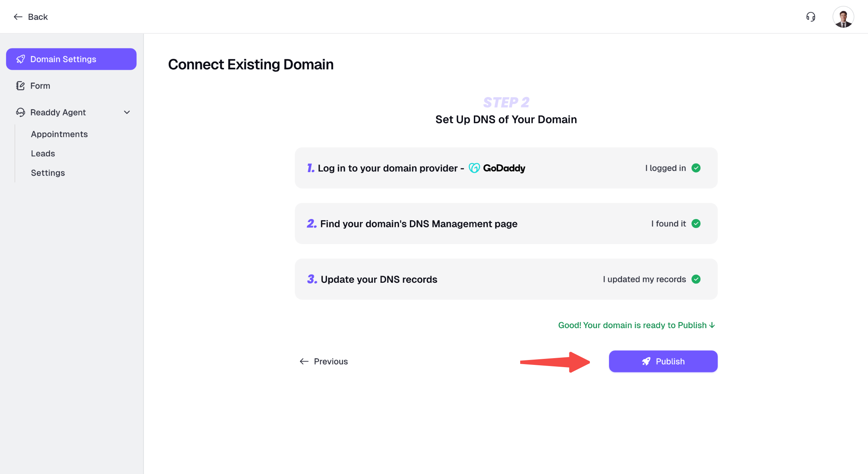Click 'Your domain is ready to Publish' link
Image resolution: width=868 pixels, height=474 pixels.
pos(636,325)
